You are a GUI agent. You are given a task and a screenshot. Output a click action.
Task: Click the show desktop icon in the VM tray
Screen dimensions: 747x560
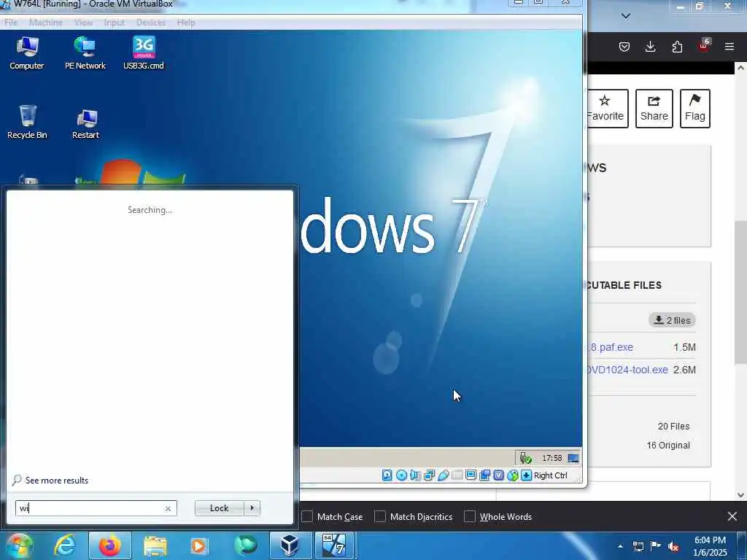(x=573, y=458)
